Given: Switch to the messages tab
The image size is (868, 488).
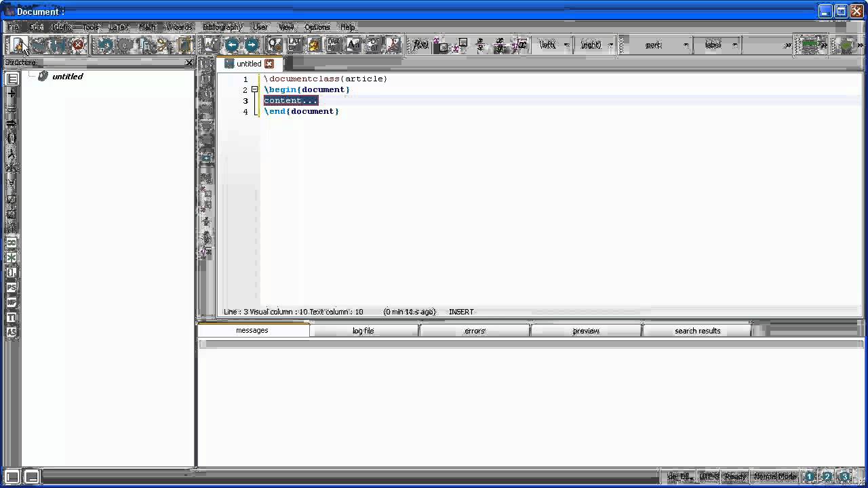Looking at the screenshot, I should tap(252, 330).
